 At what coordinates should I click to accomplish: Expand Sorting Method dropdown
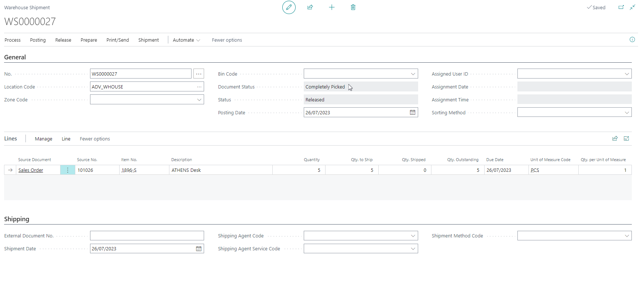coord(627,112)
